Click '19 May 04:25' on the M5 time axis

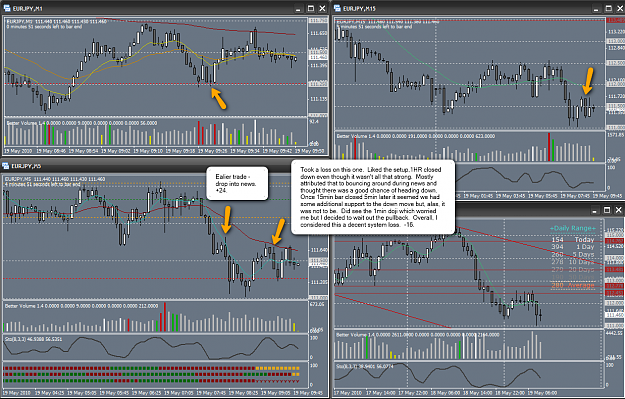click(50, 393)
